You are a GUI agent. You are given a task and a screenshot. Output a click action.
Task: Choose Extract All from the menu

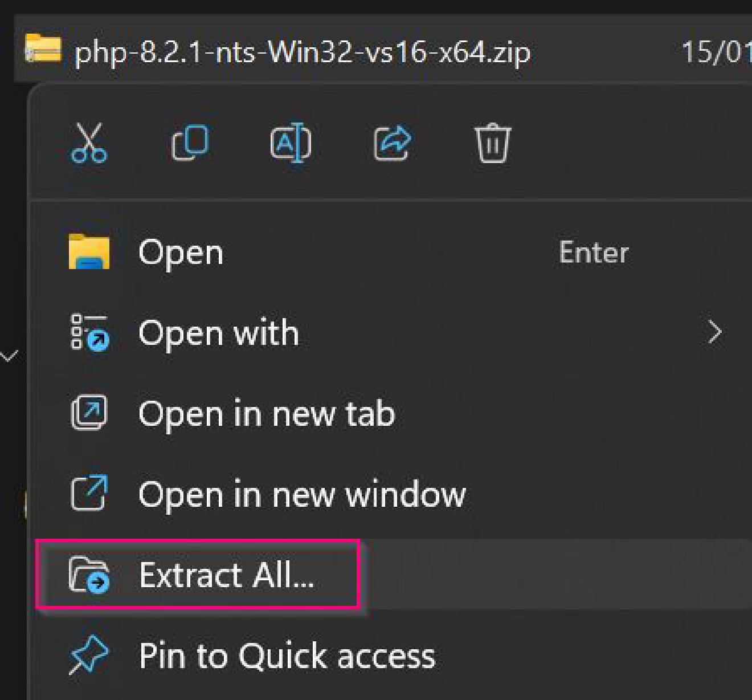pyautogui.click(x=227, y=576)
